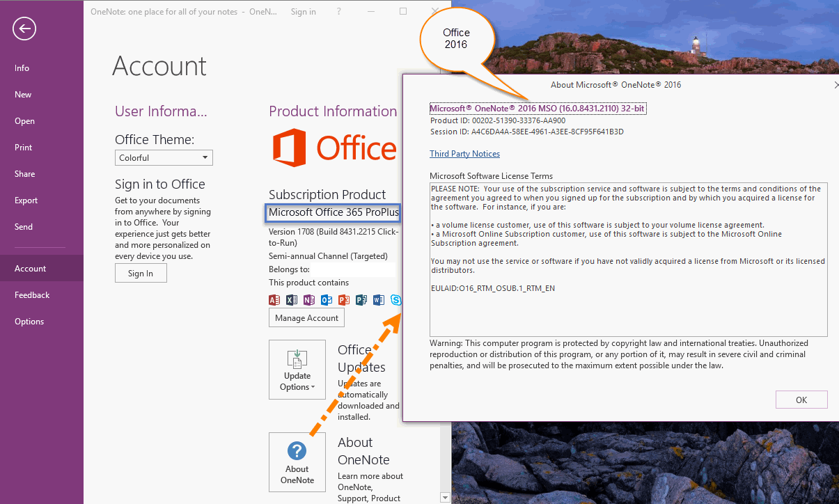Open the Third Party Notices link

coord(464,154)
